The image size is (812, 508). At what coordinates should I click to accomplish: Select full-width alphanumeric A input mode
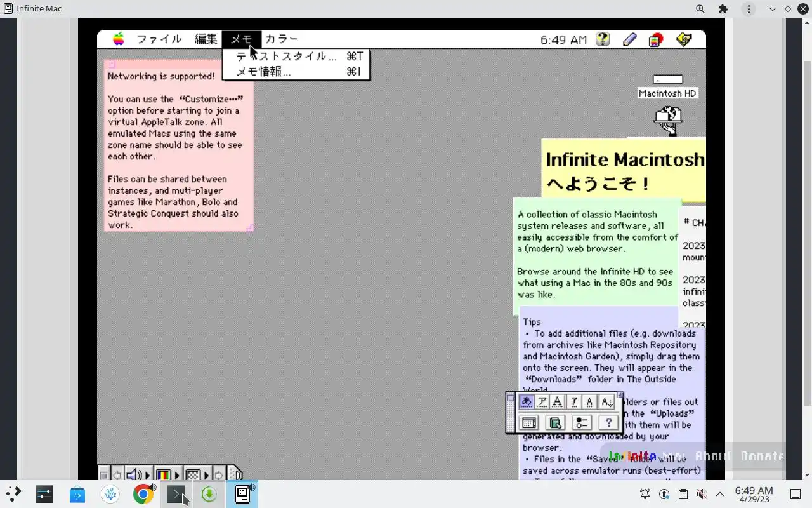pos(558,401)
